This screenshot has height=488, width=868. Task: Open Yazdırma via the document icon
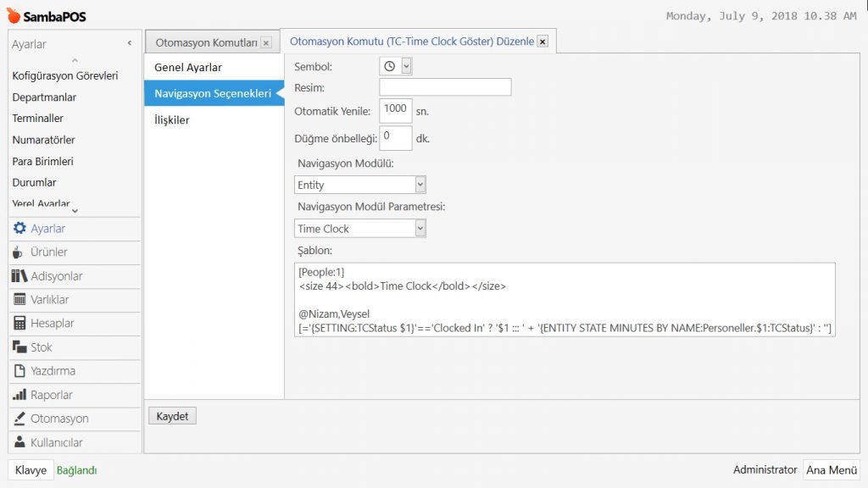20,371
